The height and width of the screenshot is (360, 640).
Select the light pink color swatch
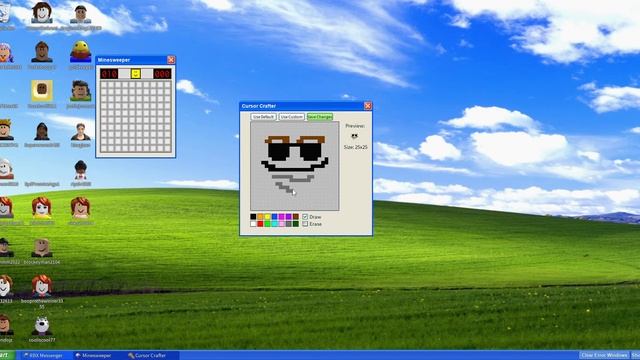pos(282,224)
